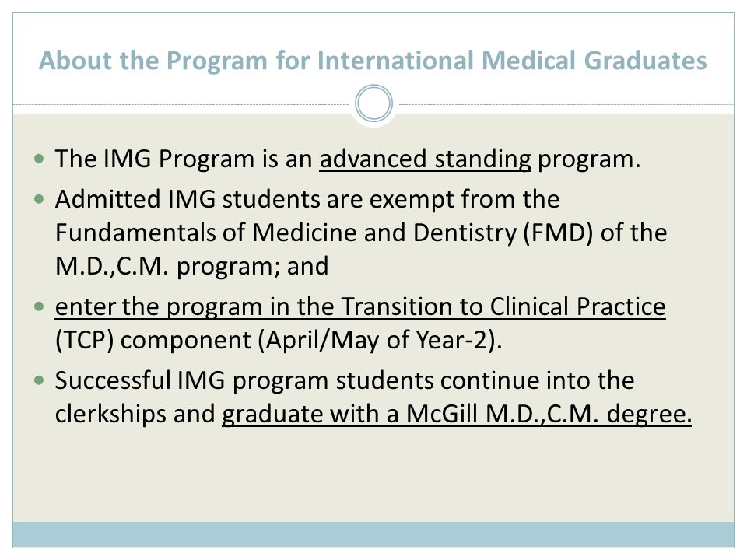This screenshot has height=560, width=747.
Task: Click the bullet dot before 'Admitted IMG students'
Action: 40,199
